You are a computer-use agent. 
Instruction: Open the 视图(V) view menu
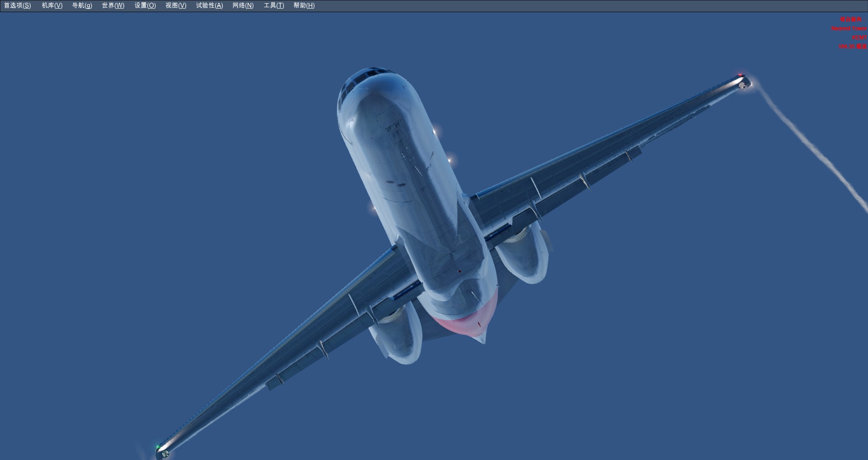point(176,5)
